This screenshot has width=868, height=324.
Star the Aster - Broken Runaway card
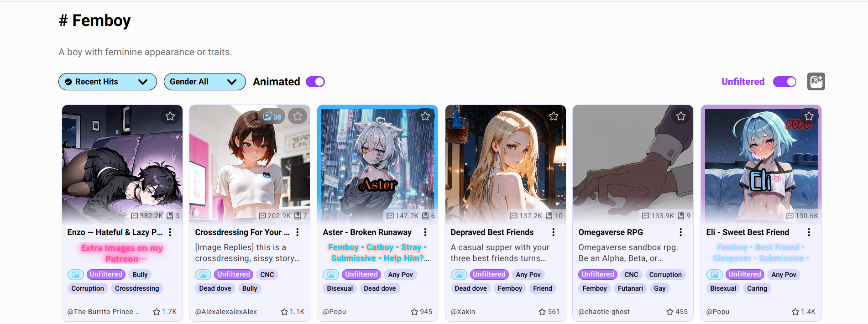pyautogui.click(x=425, y=116)
